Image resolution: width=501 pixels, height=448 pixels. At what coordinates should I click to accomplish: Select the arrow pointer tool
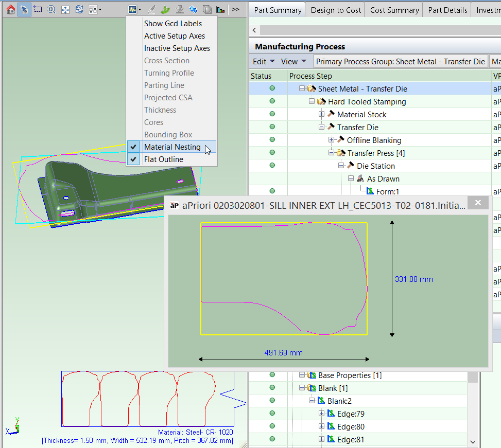[x=24, y=9]
